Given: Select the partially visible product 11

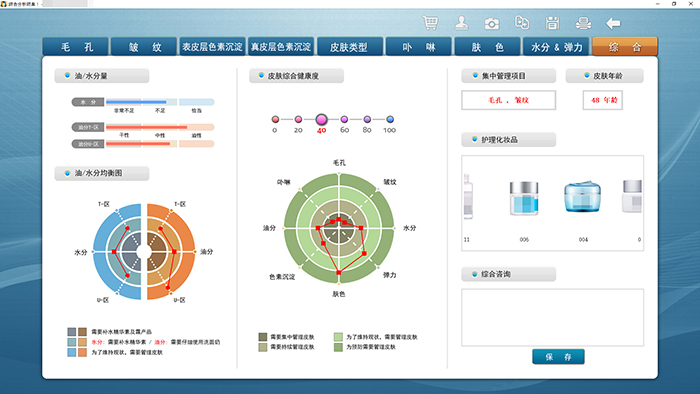Looking at the screenshot, I should [x=467, y=197].
